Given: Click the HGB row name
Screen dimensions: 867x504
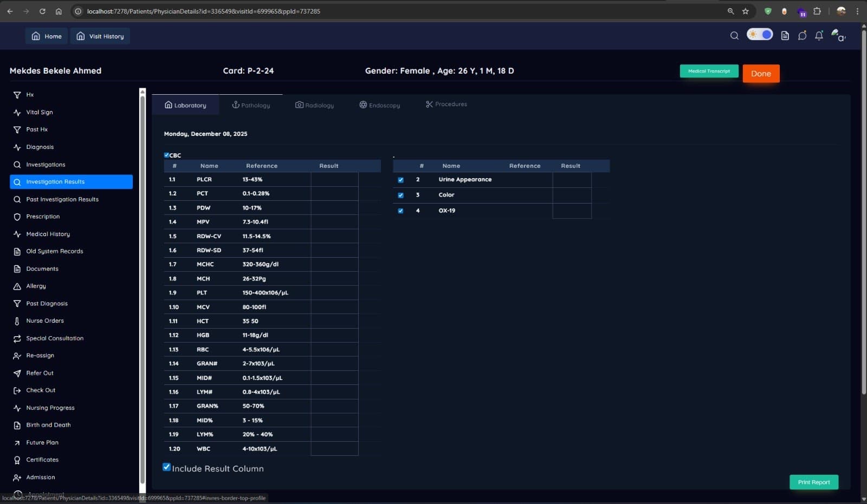Looking at the screenshot, I should [x=203, y=335].
